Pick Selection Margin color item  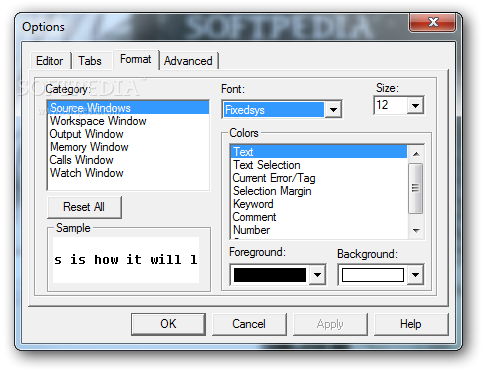tap(319, 191)
